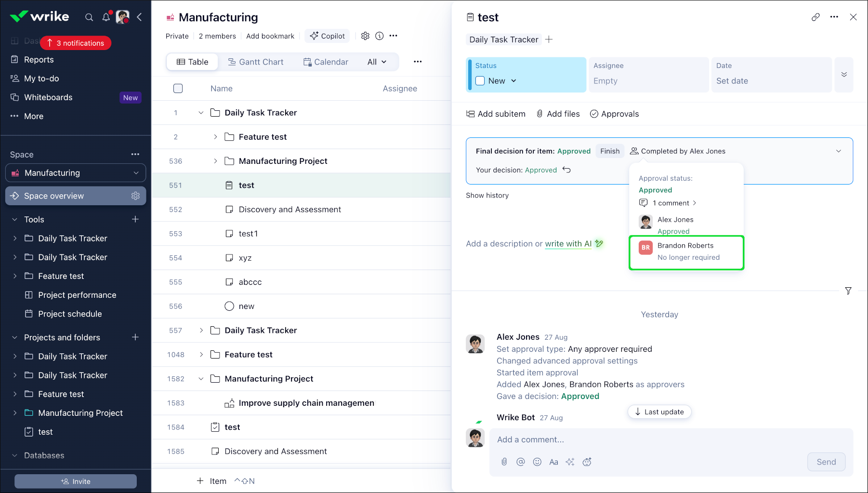Image resolution: width=868 pixels, height=493 pixels.
Task: Show Manufacturing space info icon
Action: tap(380, 36)
